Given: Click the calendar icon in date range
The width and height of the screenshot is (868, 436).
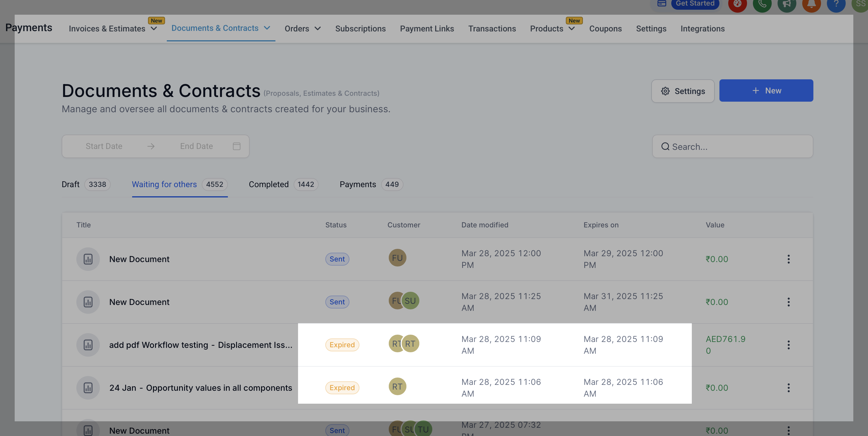Looking at the screenshot, I should pyautogui.click(x=237, y=146).
